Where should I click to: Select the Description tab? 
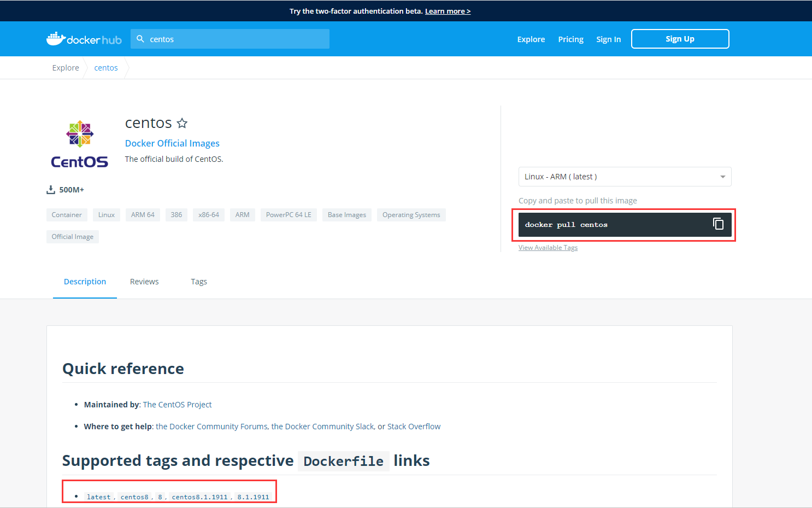coord(85,281)
